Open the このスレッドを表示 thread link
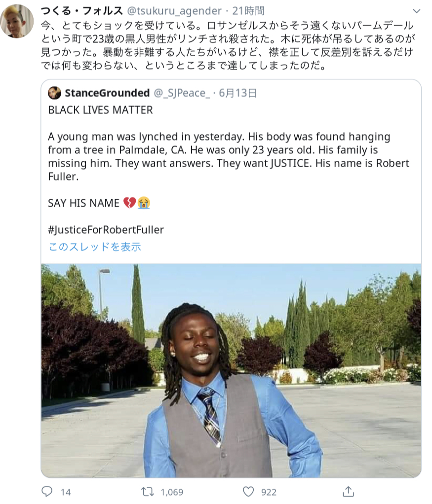This screenshot has width=432, height=504. tap(95, 247)
